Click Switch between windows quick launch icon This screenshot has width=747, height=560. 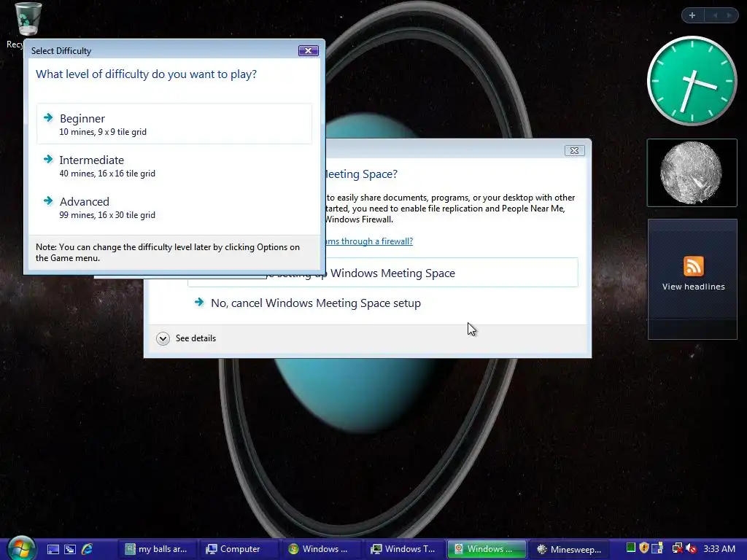tap(70, 550)
